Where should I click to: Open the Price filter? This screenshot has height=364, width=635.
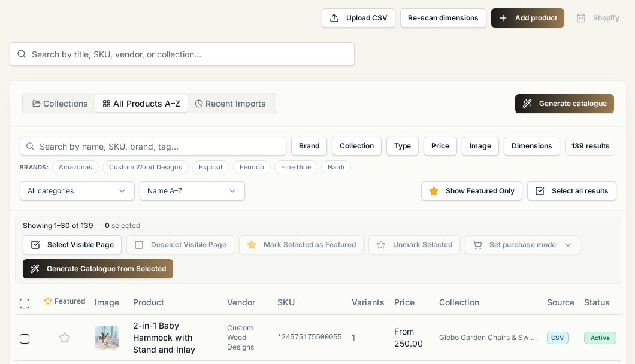[x=440, y=145]
